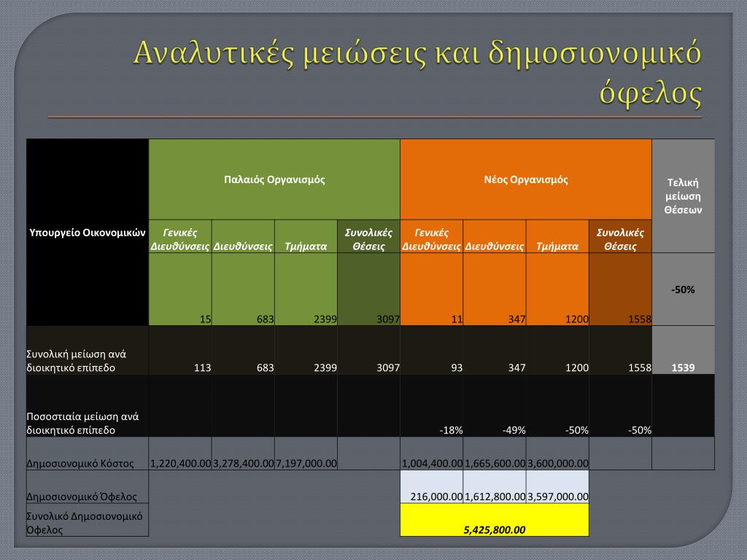The height and width of the screenshot is (560, 747).
Task: Click the cost value 1,665,600.00
Action: pos(495,463)
